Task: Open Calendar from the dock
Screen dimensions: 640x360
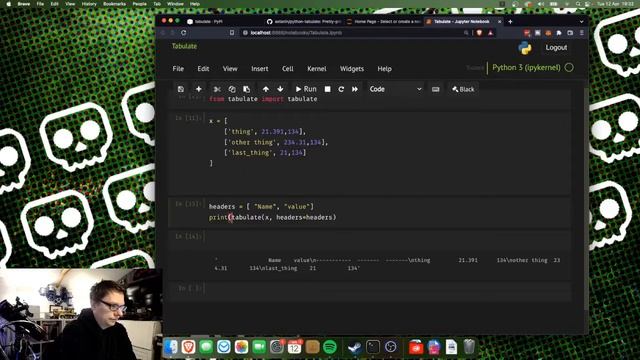Action: [x=294, y=347]
